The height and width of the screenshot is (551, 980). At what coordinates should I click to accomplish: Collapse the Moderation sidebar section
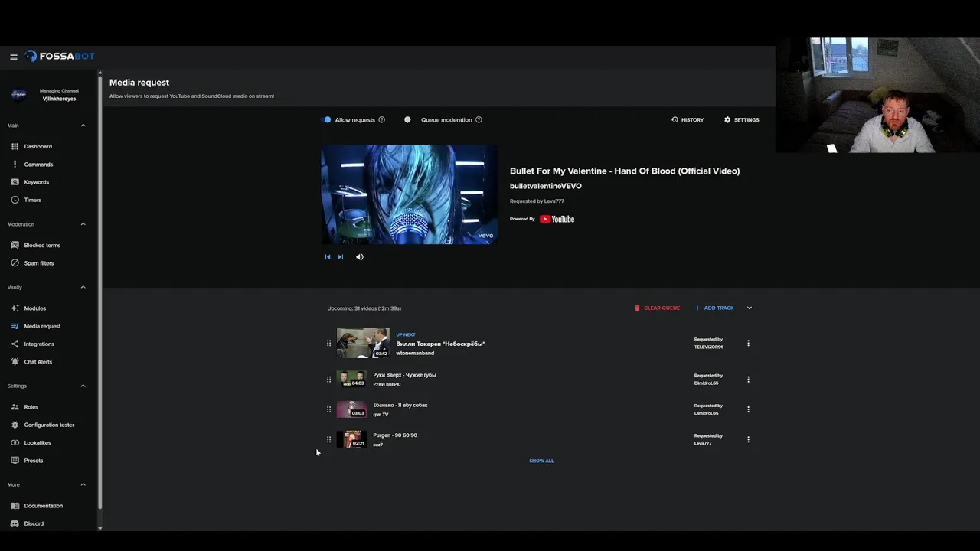point(83,224)
